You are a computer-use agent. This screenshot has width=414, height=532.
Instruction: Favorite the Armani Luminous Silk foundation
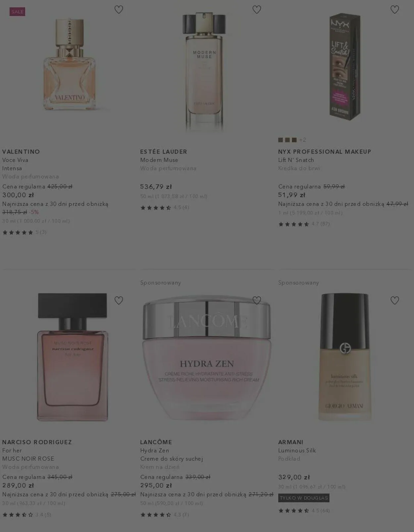click(394, 300)
